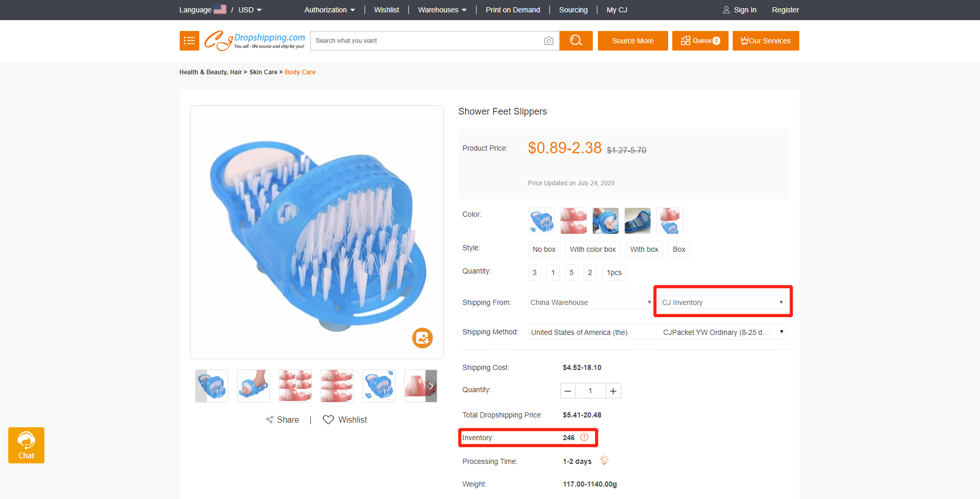Click the processing time lightbulb icon
Screen dimensions: 980x499
coord(604,460)
